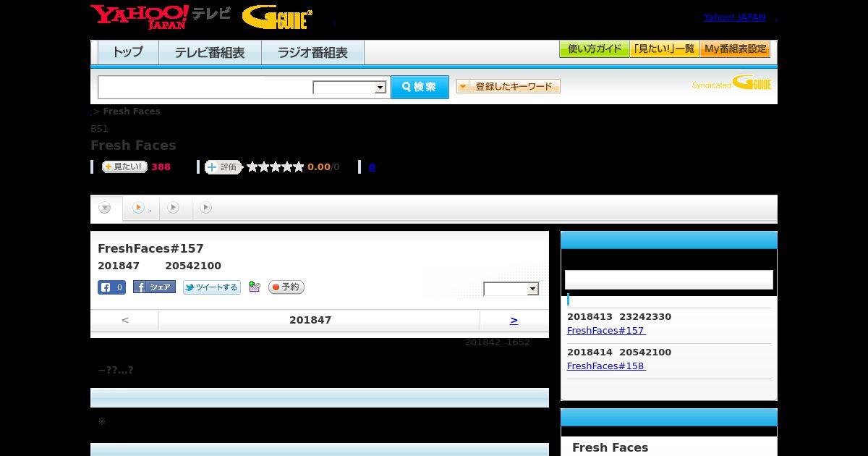Click the 2018413 23242330 broadcast time
The image size is (868, 456).
tap(619, 317)
